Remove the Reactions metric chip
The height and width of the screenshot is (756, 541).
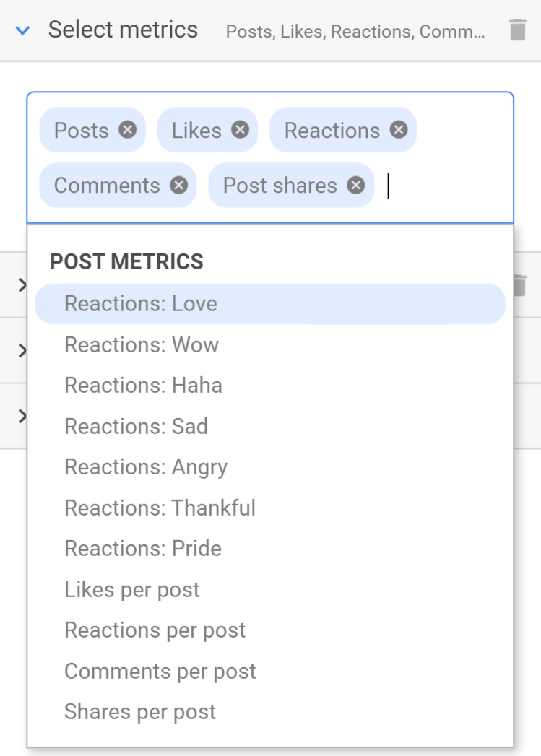pos(398,130)
